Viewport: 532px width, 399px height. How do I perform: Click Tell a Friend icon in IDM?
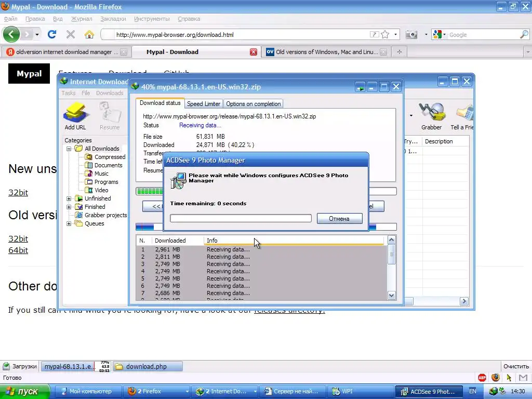(x=462, y=116)
